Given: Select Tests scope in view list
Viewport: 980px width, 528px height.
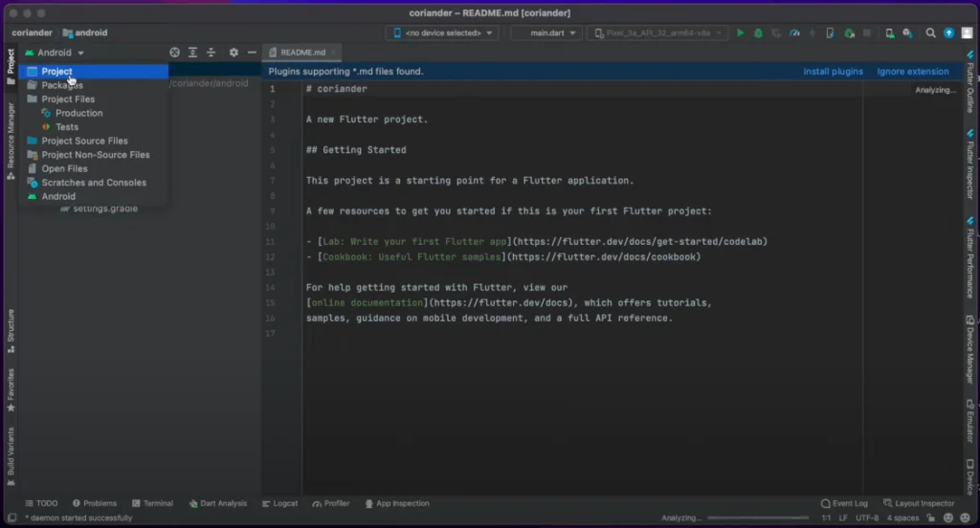Looking at the screenshot, I should click(94, 127).
